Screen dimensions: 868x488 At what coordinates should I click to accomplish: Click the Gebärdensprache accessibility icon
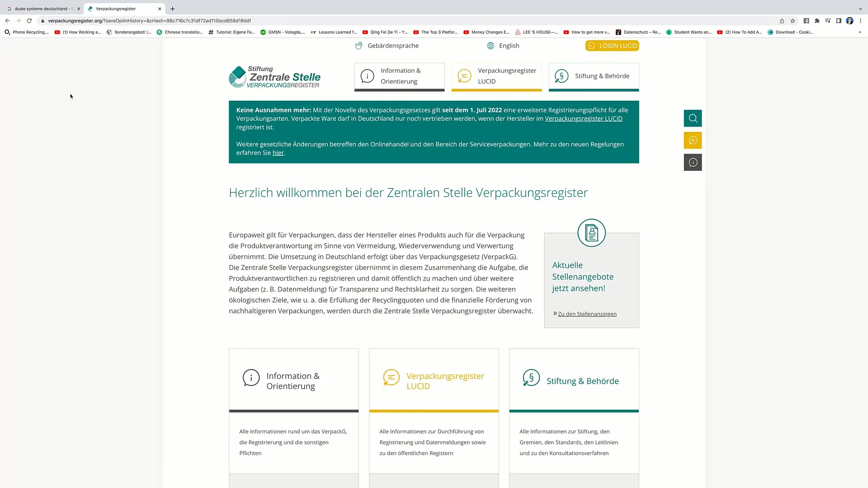click(x=359, y=45)
